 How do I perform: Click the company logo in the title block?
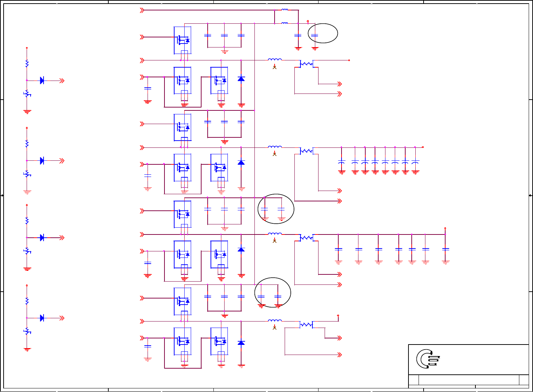(428, 359)
